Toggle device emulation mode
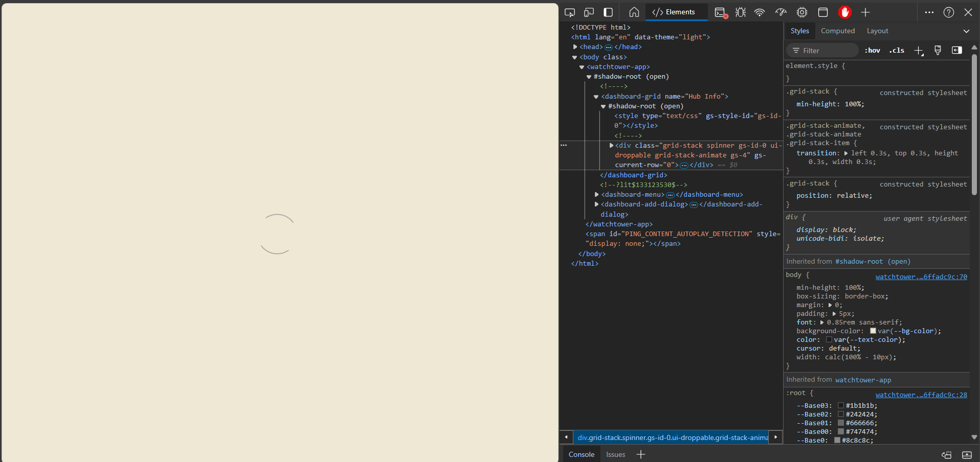980x462 pixels. click(589, 12)
